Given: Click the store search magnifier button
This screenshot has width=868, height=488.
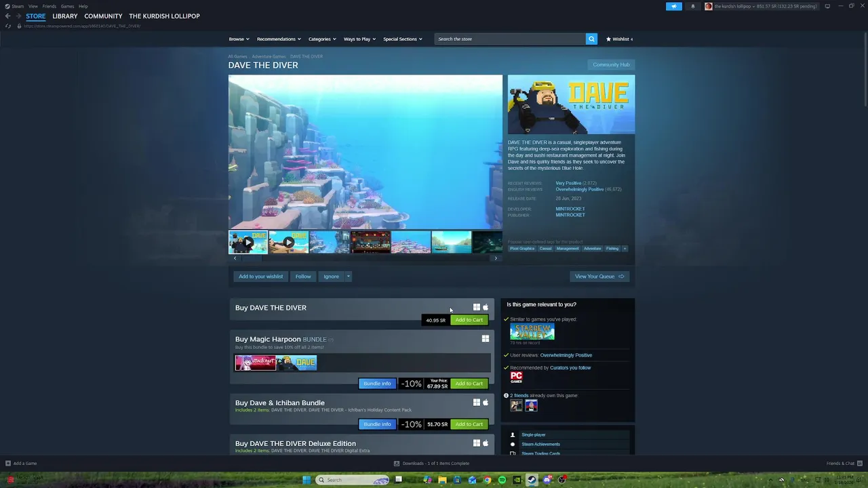Looking at the screenshot, I should [591, 39].
